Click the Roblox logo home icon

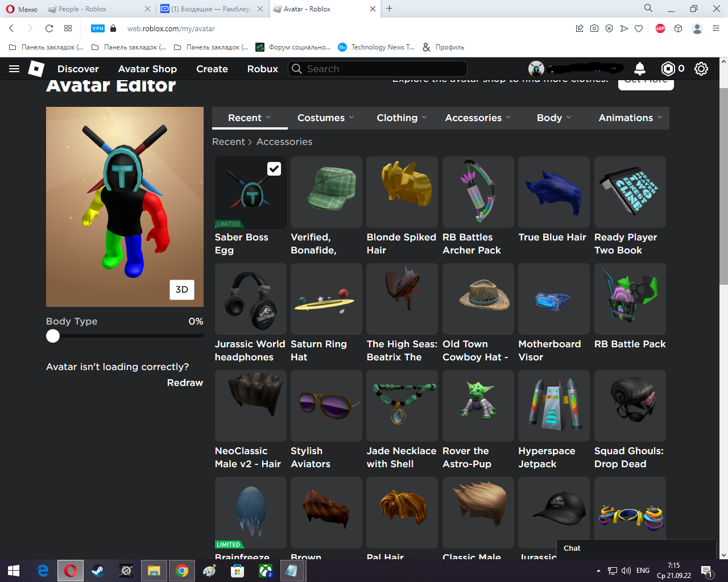pos(36,69)
